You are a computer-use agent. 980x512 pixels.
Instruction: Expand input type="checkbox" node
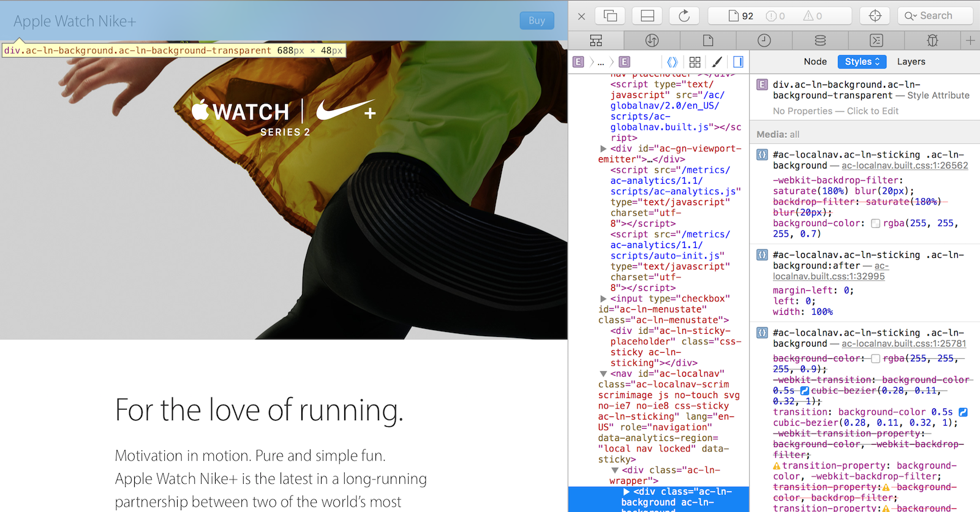point(603,299)
